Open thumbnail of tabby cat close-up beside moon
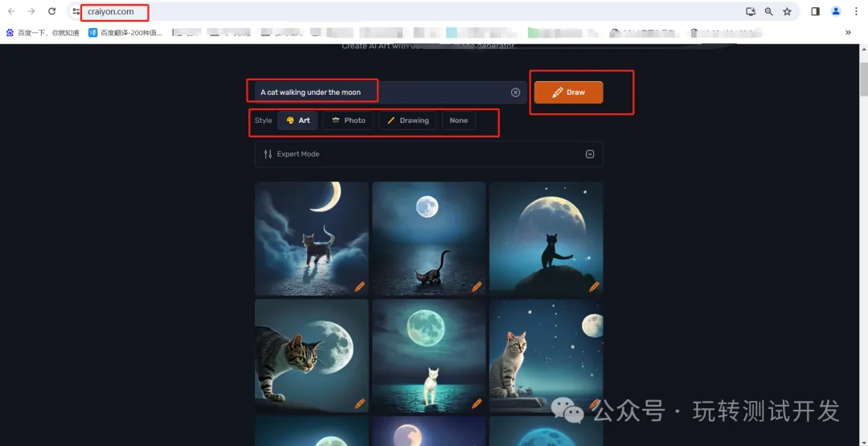Image resolution: width=868 pixels, height=446 pixels. pos(312,356)
